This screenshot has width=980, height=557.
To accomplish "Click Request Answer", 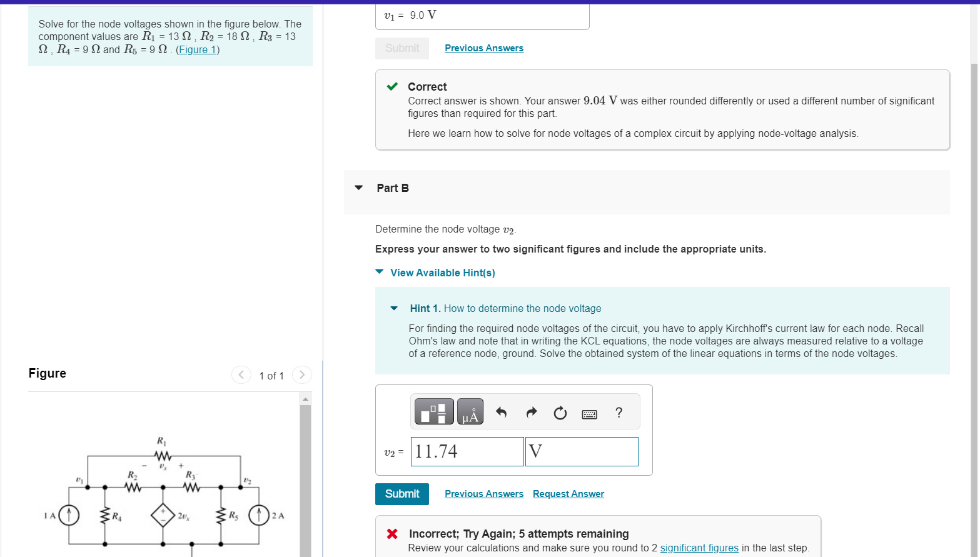I will (568, 493).
